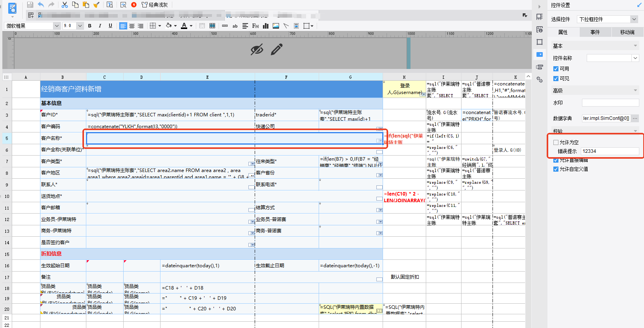Copy selection using the copy icon
The image size is (644, 328).
[75, 5]
